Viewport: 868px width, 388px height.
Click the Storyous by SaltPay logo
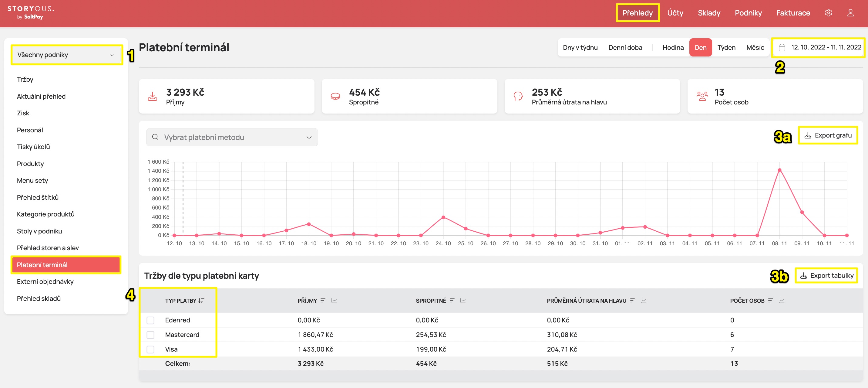click(x=31, y=12)
